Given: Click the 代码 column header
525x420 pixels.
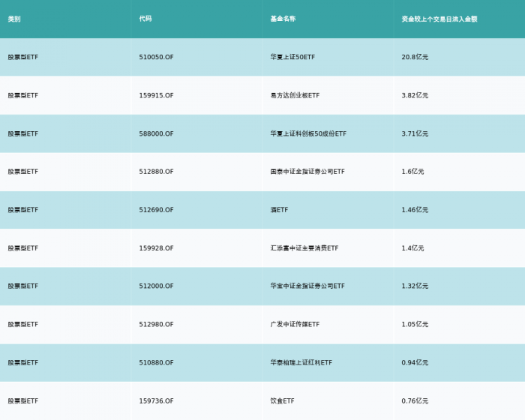Looking at the screenshot, I should pos(145,19).
